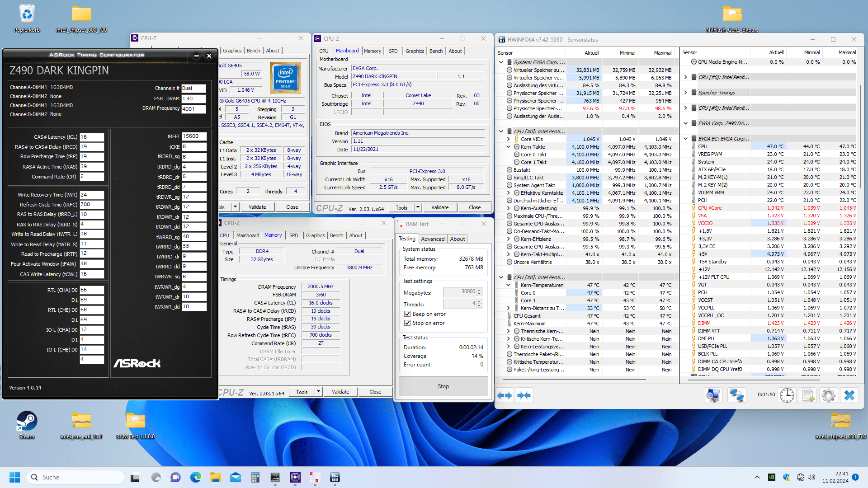This screenshot has height=488, width=868.
Task: Increment Megabytes spinner in RAM Test
Action: point(480,290)
